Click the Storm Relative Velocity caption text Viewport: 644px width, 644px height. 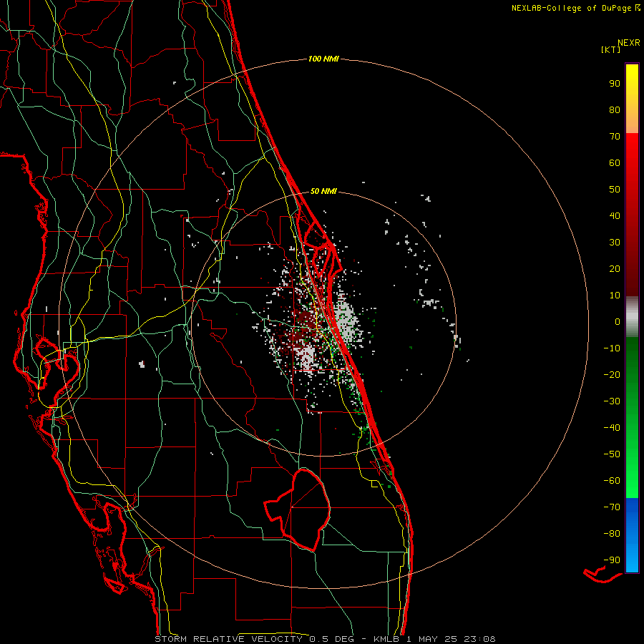click(326, 639)
